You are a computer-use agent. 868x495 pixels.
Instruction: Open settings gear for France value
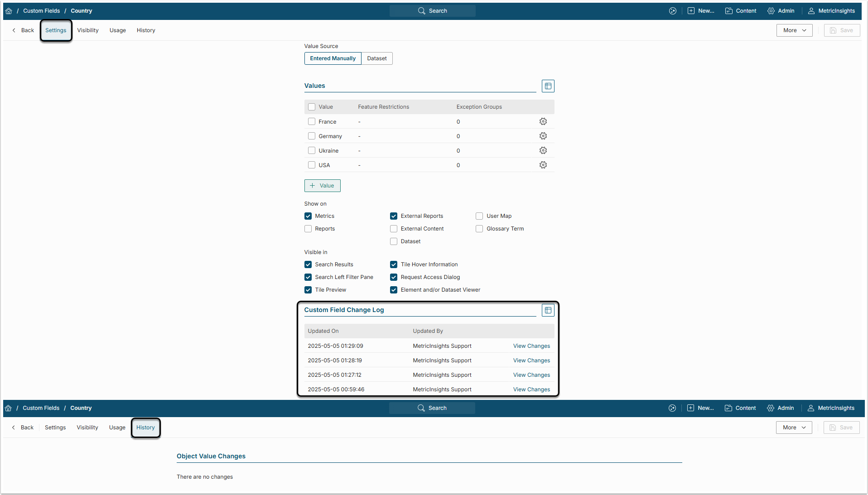(543, 121)
